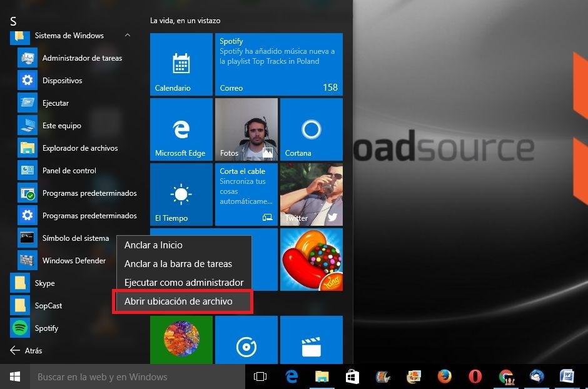The width and height of the screenshot is (588, 389).
Task: Open the Fotos tile
Action: tap(246, 129)
